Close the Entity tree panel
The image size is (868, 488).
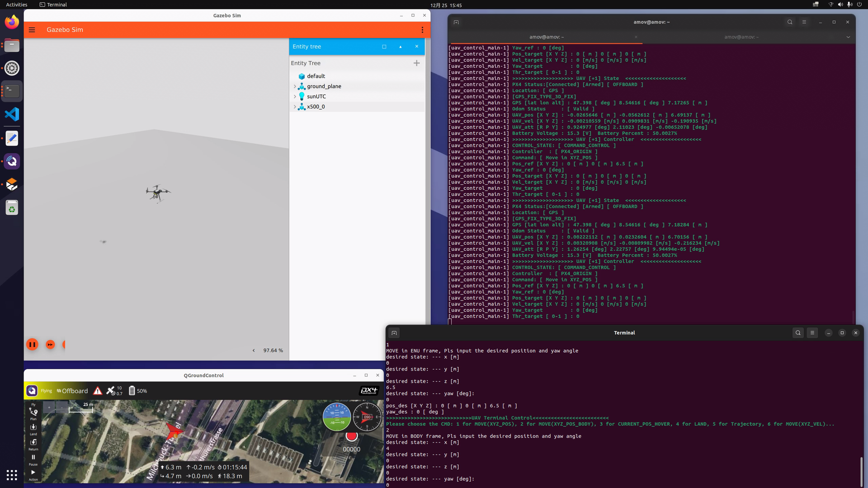[417, 47]
